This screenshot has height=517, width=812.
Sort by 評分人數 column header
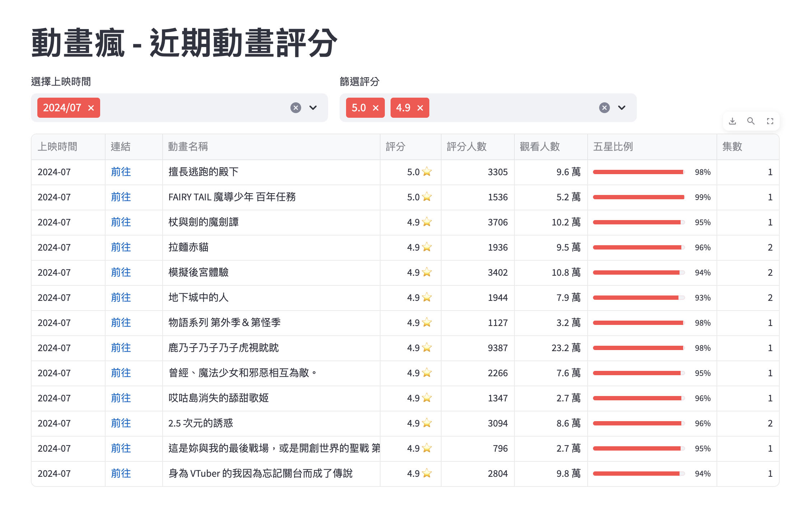(x=467, y=147)
